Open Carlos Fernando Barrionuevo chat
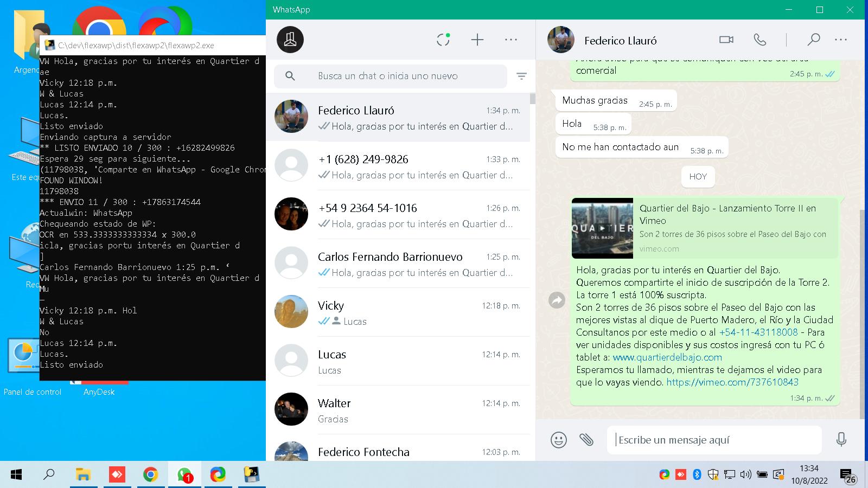This screenshot has width=868, height=488. pos(398,264)
